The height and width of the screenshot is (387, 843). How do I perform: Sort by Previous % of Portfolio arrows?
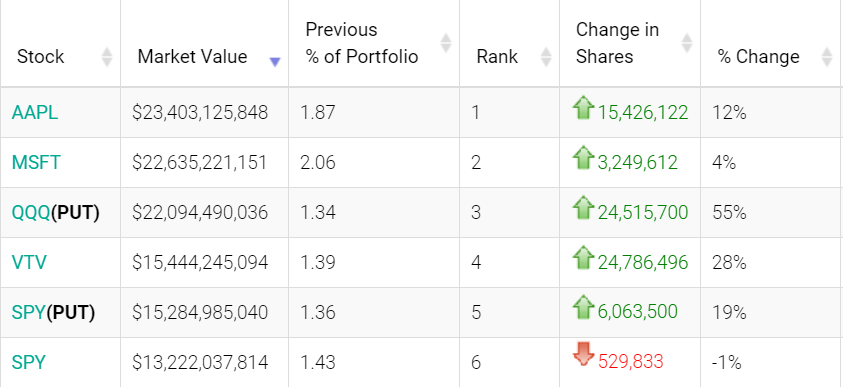pos(446,42)
